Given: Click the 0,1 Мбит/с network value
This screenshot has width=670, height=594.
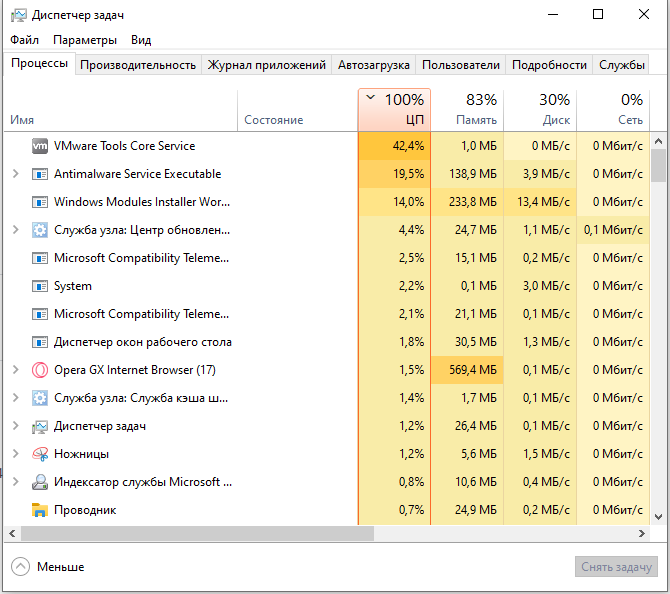Looking at the screenshot, I should (613, 230).
